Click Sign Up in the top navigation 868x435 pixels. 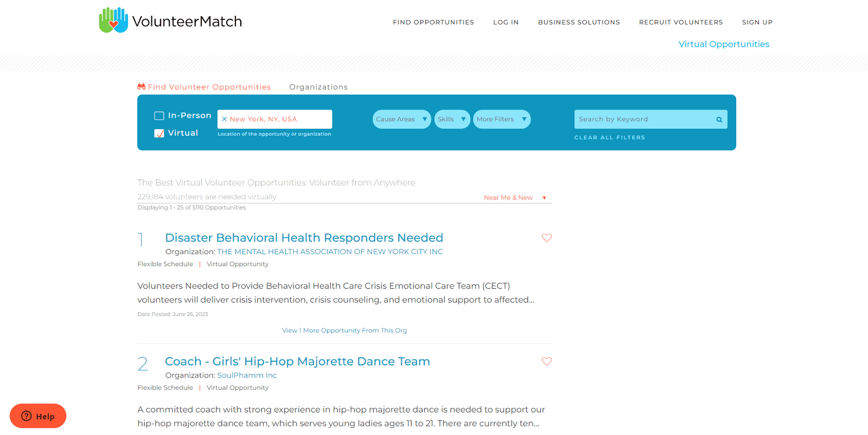point(757,22)
